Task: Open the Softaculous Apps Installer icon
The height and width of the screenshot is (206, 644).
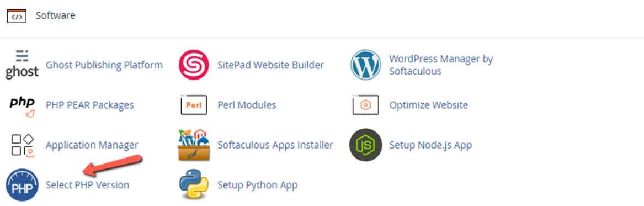Action: coord(194,145)
